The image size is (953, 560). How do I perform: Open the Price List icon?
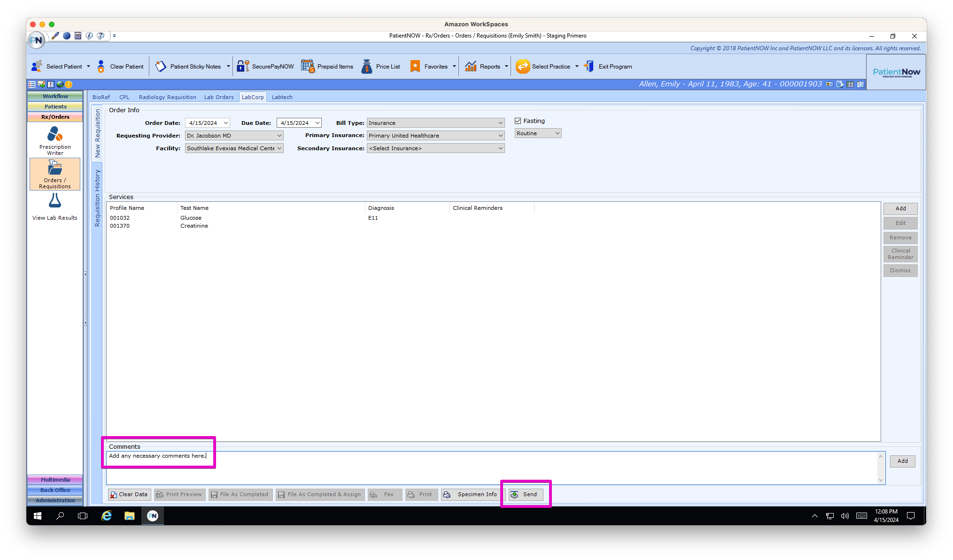point(367,66)
